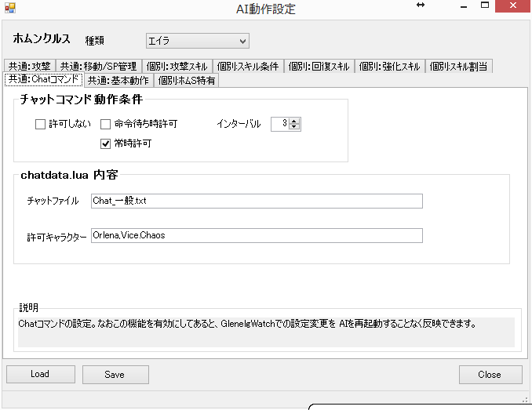Click the チャットファイル field with Chat_一般.txt
Screen dimensions: 532x410
coord(257,201)
